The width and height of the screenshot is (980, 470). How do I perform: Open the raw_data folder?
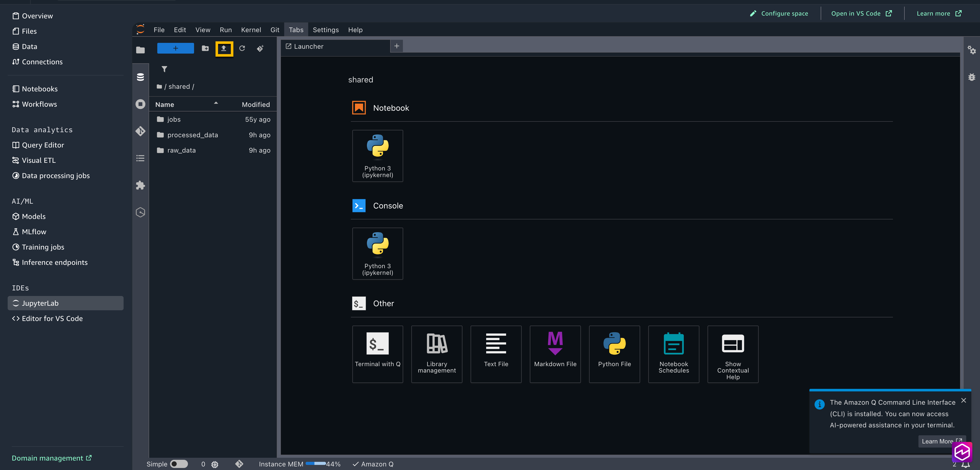(x=182, y=150)
